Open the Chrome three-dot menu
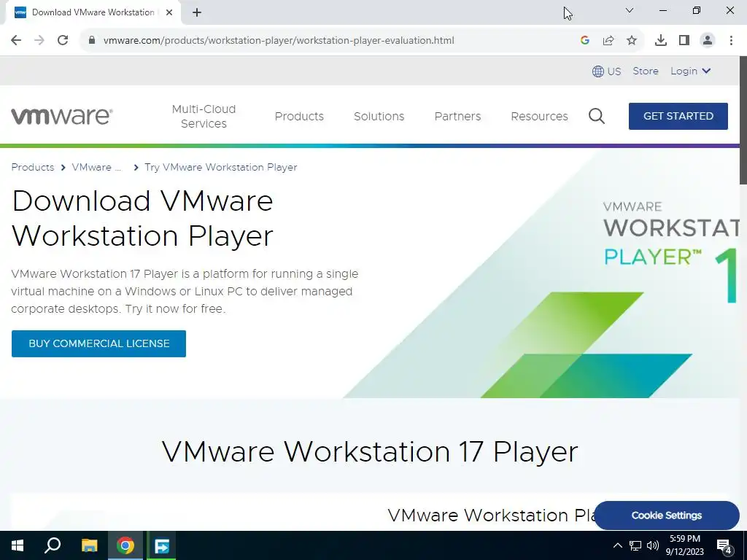The height and width of the screenshot is (560, 747). [x=731, y=41]
